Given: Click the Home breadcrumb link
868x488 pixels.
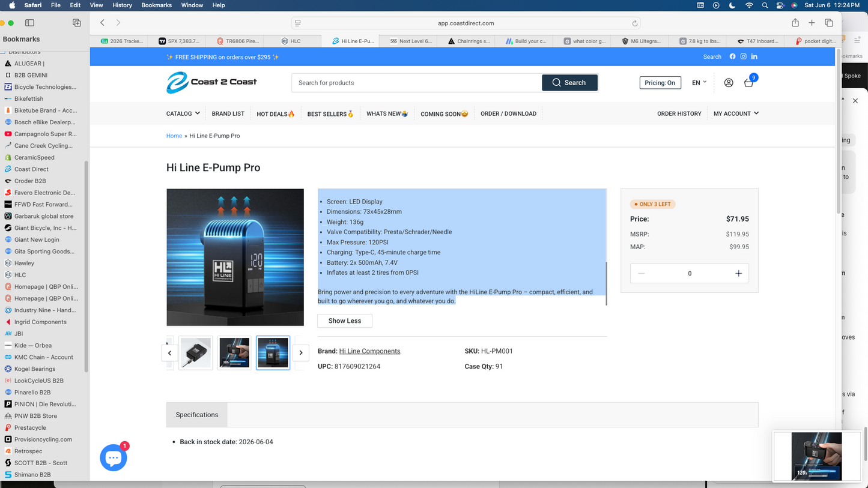Looking at the screenshot, I should pyautogui.click(x=174, y=136).
